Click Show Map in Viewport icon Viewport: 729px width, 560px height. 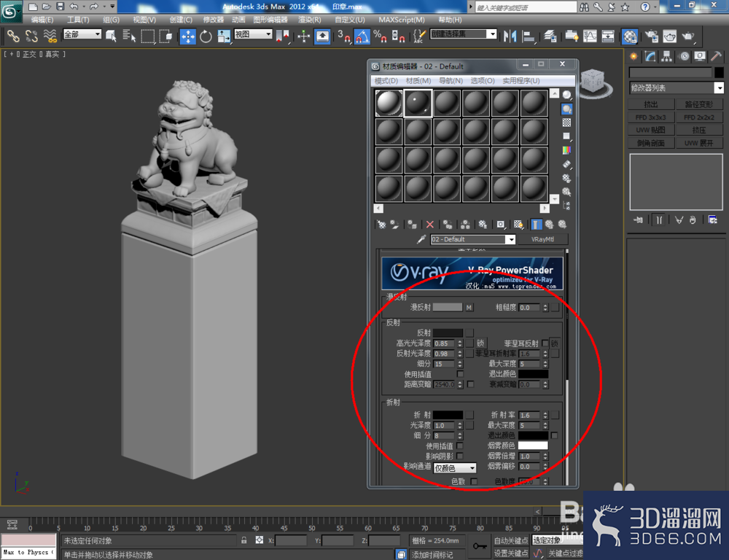tap(518, 225)
